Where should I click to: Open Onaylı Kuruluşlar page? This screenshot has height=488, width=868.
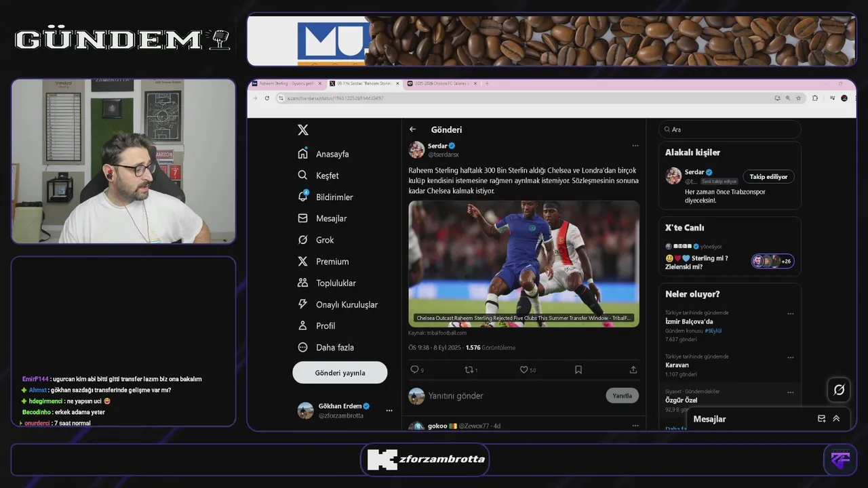point(338,305)
